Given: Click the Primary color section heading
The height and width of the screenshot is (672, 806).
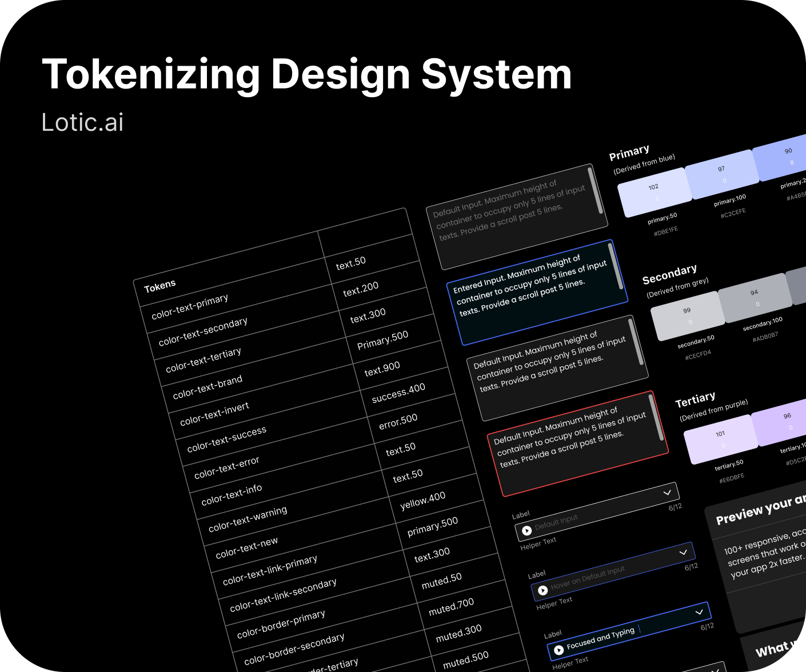Looking at the screenshot, I should (x=629, y=153).
